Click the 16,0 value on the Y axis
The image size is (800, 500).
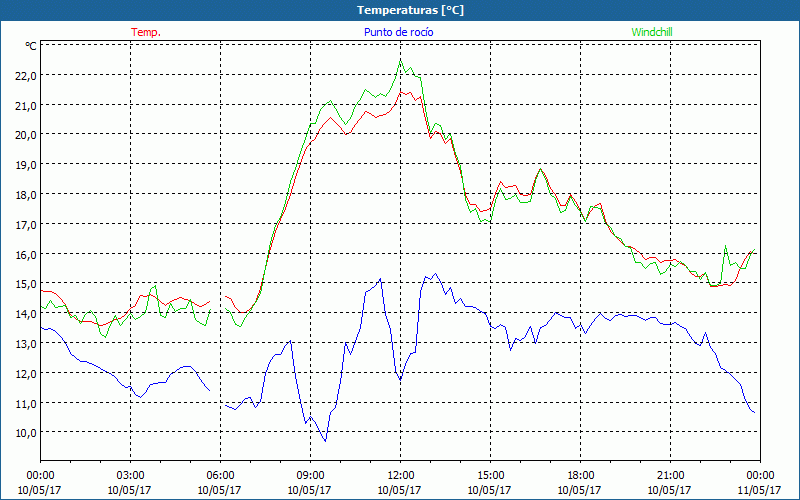28,254
